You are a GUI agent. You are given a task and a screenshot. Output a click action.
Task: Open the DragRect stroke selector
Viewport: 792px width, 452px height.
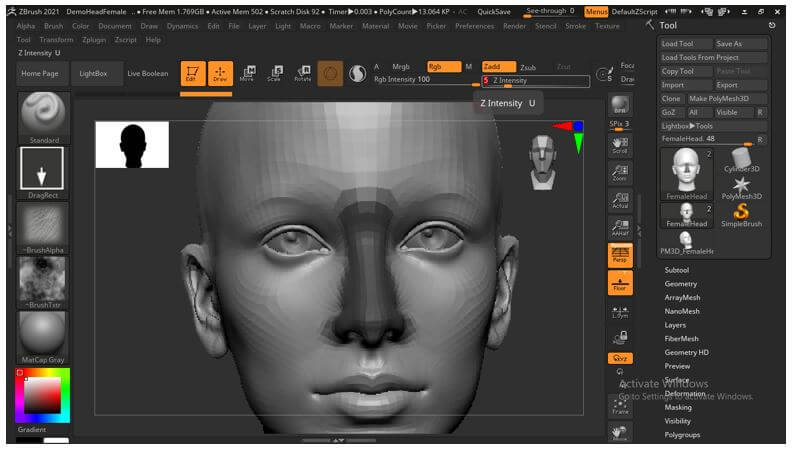[42, 168]
